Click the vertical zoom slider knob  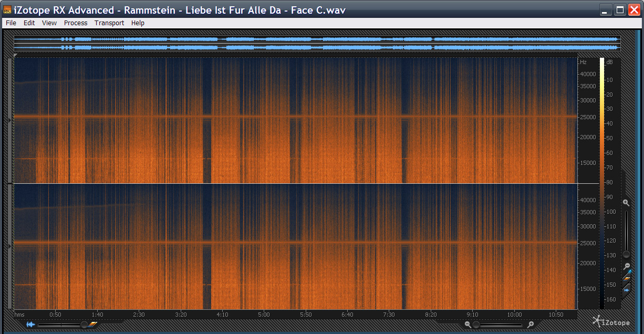pyautogui.click(x=626, y=254)
